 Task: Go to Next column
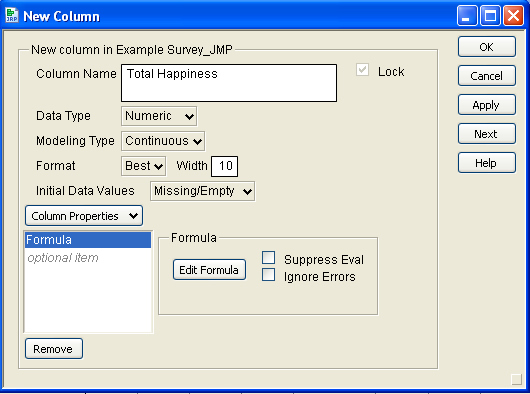(x=486, y=134)
